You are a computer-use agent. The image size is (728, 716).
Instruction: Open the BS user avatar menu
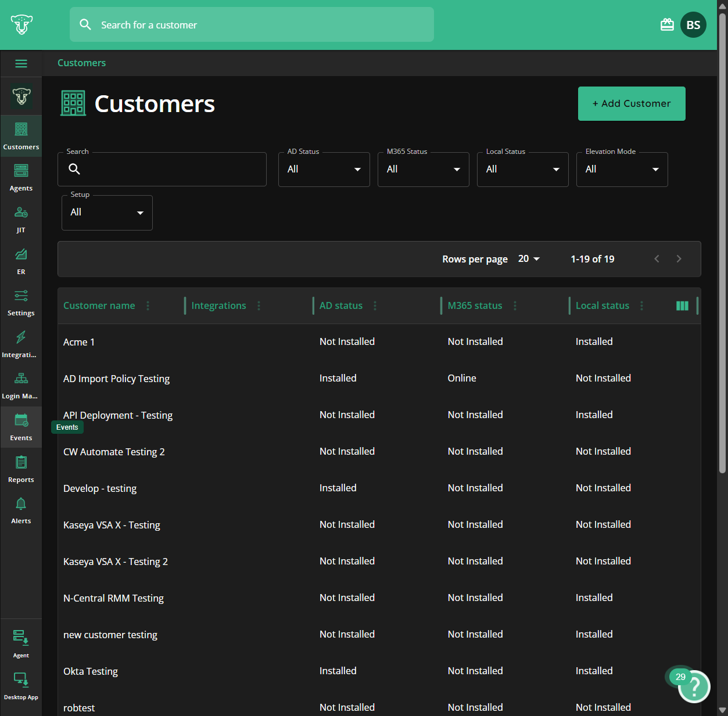pyautogui.click(x=693, y=25)
